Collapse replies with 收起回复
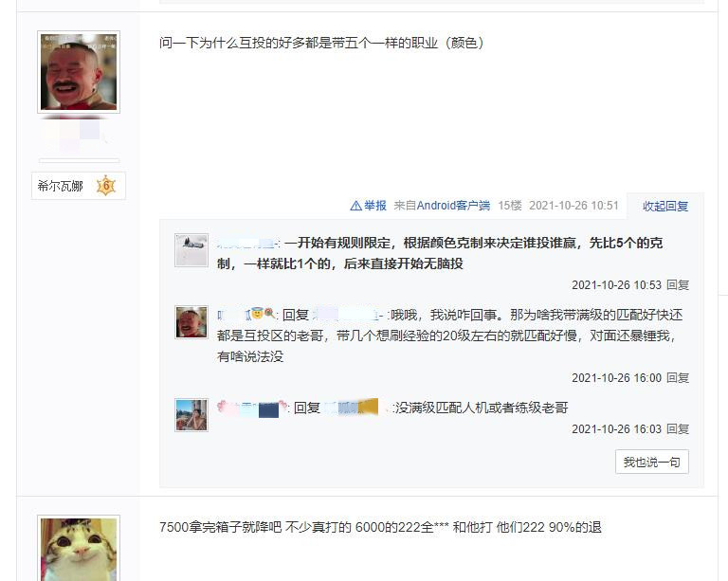This screenshot has width=728, height=581. pos(665,206)
